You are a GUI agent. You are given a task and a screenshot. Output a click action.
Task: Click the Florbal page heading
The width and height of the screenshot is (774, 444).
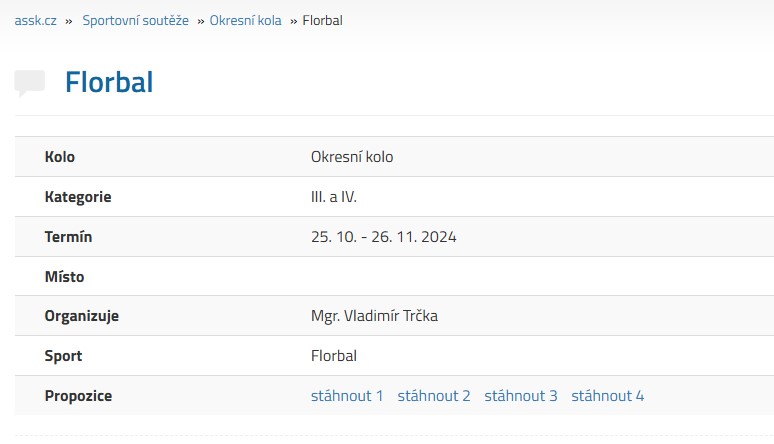[109, 82]
